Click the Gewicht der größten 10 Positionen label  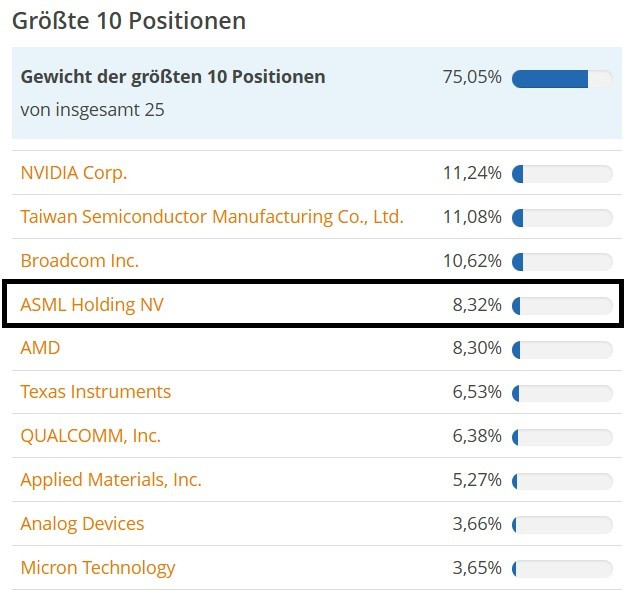(x=173, y=77)
